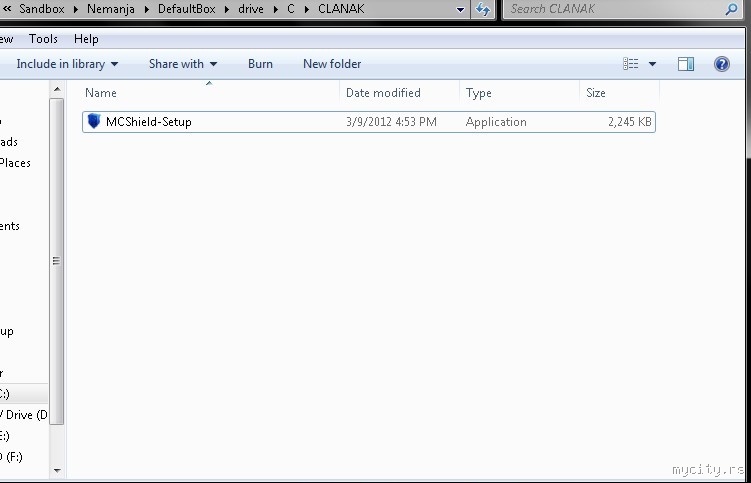
Task: Expand arrow after drive breadcrumb
Action: pos(275,9)
